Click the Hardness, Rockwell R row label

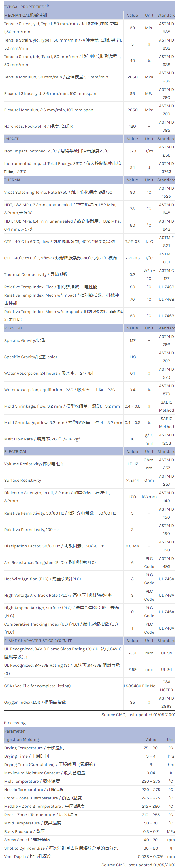coord(38,126)
